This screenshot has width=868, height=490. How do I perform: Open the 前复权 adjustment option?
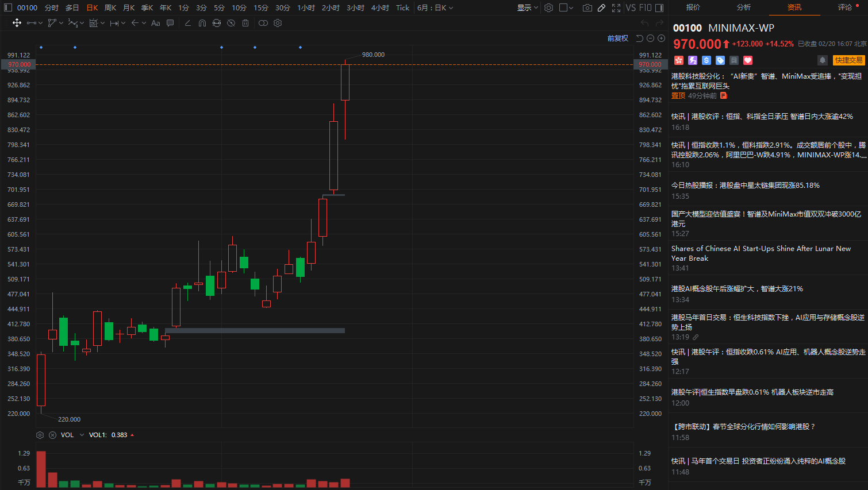(618, 38)
